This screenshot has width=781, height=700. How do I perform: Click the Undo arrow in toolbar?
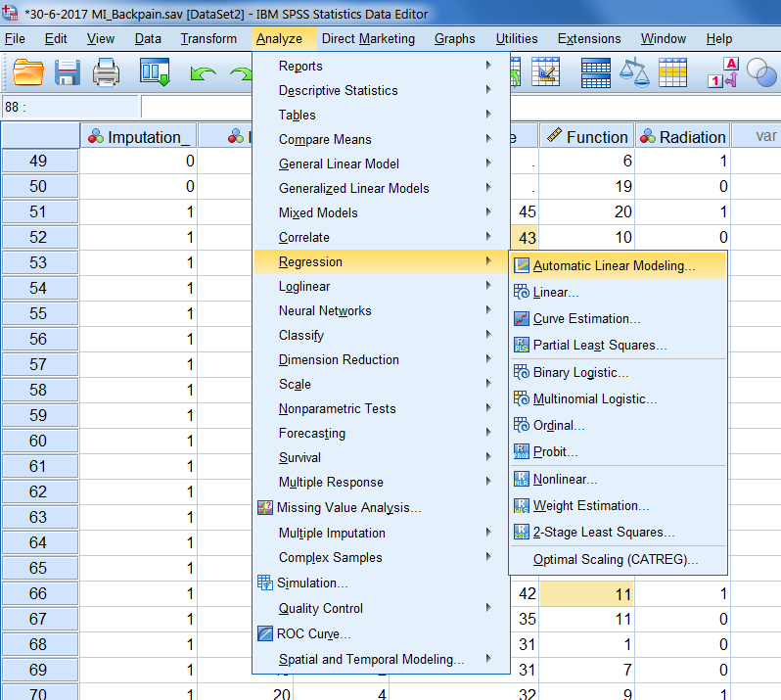pos(203,73)
